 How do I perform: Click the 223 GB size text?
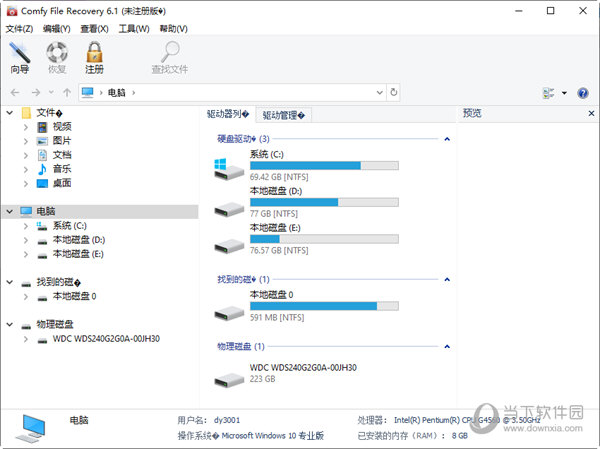tap(262, 379)
